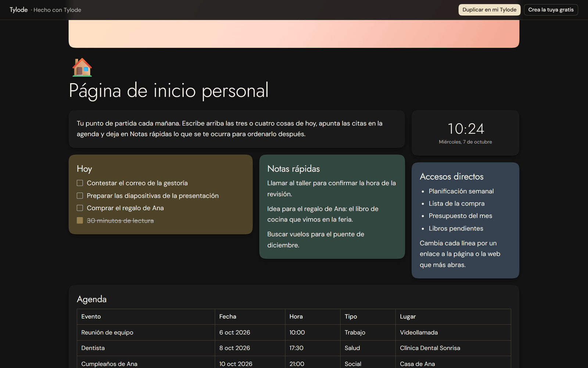
Task: Check 'Preparar las diapositivas de la presentación'
Action: pos(80,195)
